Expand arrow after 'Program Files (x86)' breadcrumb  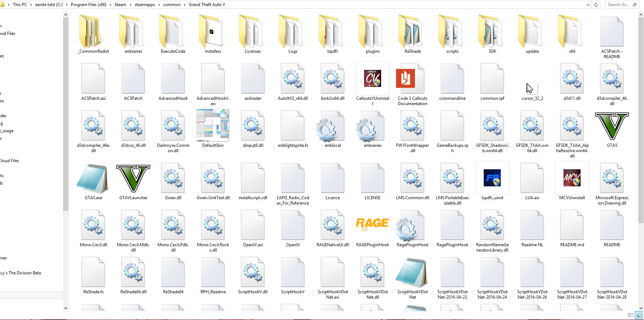[110, 5]
